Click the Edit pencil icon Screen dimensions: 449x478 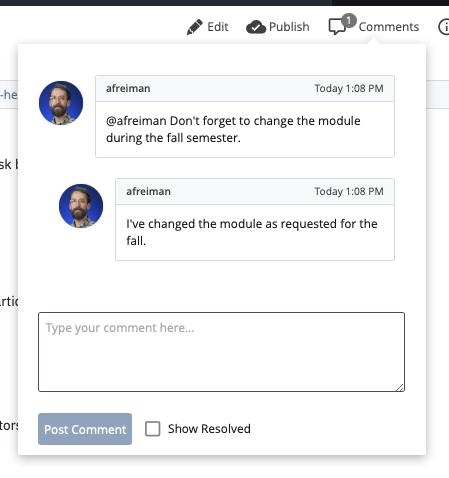coord(195,27)
